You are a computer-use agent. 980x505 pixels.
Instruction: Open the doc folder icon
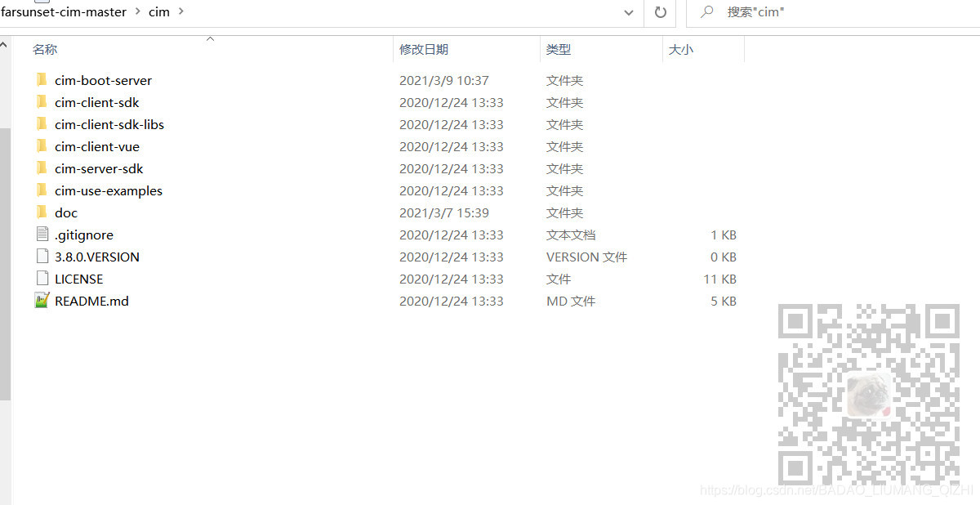42,212
